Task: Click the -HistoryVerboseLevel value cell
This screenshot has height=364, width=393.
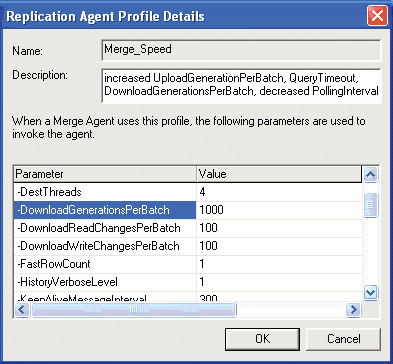Action: click(279, 282)
